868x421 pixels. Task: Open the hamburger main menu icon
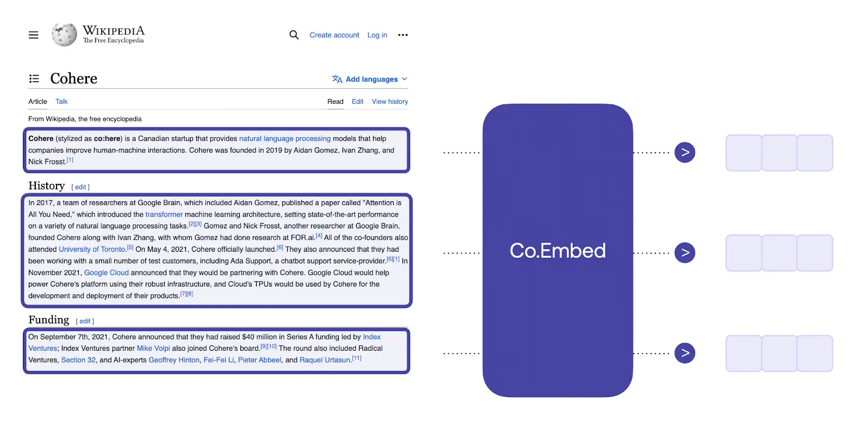click(x=34, y=35)
